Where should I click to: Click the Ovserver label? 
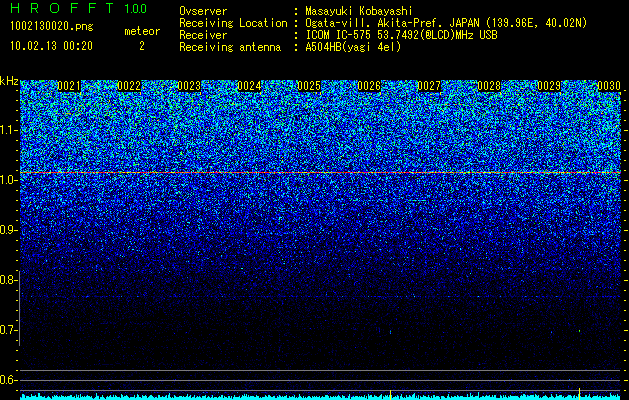[203, 11]
